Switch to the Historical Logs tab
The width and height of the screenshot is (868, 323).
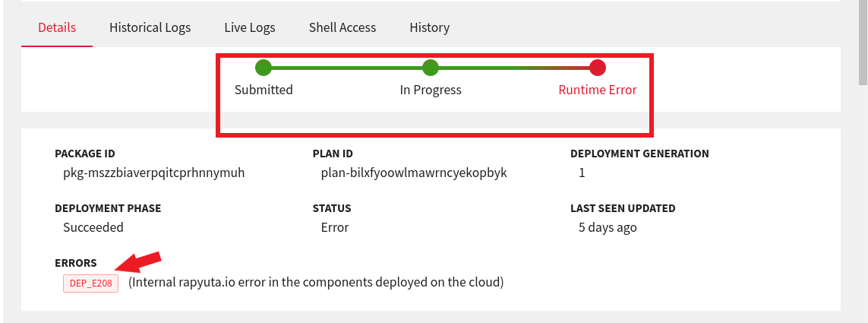coord(150,27)
